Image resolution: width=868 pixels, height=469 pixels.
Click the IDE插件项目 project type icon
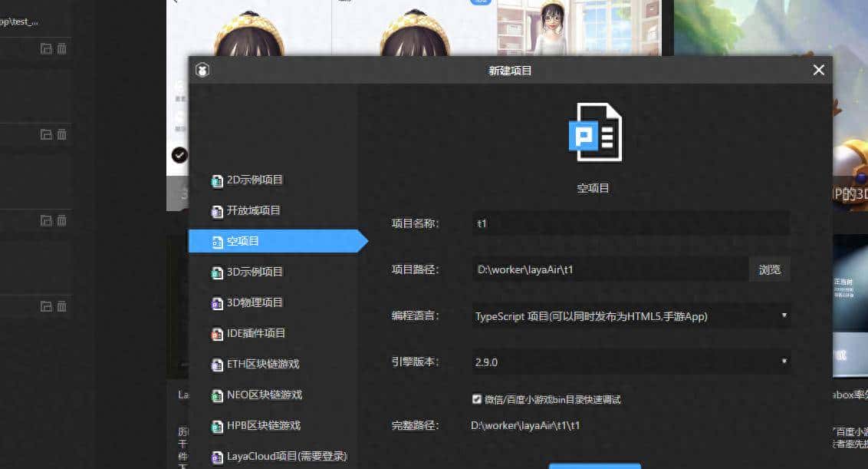(215, 333)
